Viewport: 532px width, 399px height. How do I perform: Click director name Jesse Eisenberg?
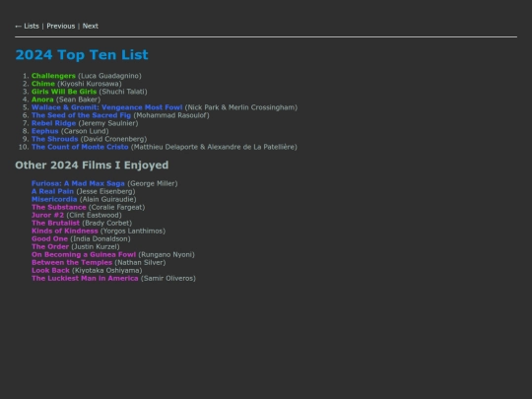[105, 191]
